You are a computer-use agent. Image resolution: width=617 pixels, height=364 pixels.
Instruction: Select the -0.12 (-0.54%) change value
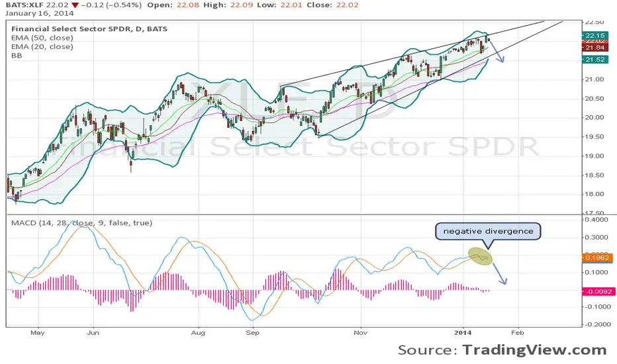coord(111,5)
